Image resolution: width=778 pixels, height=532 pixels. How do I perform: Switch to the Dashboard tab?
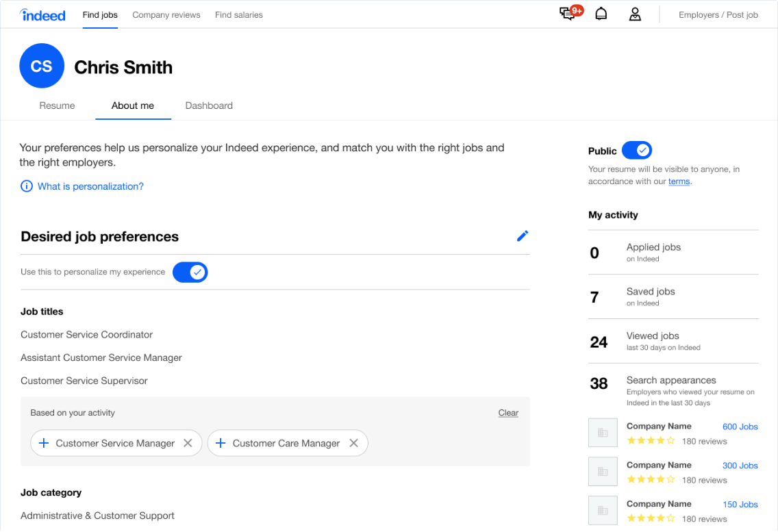pyautogui.click(x=209, y=105)
